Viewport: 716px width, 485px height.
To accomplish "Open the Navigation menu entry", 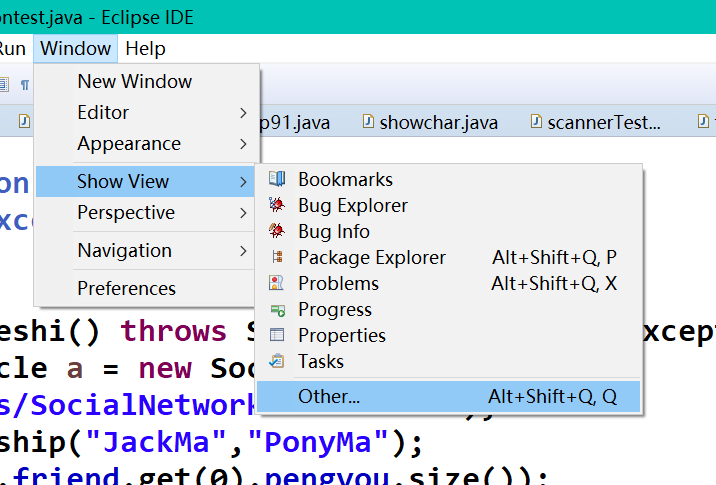I will coord(145,251).
